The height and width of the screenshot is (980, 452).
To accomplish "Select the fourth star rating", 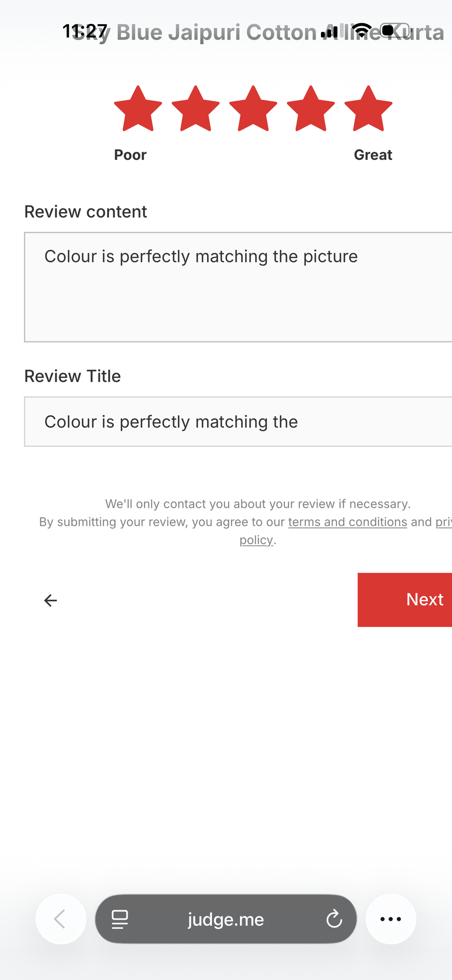I will 311,109.
